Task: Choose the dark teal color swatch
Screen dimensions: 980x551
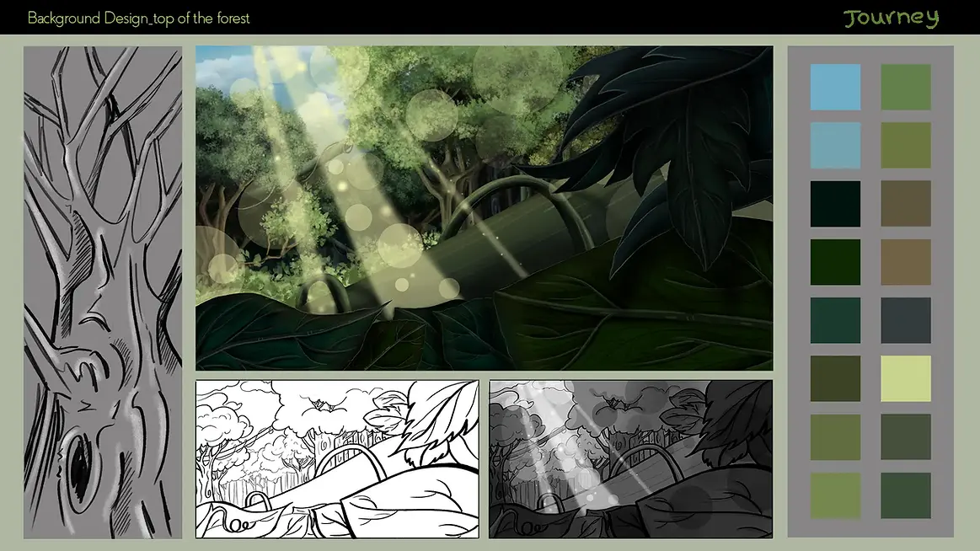Action: (x=836, y=320)
